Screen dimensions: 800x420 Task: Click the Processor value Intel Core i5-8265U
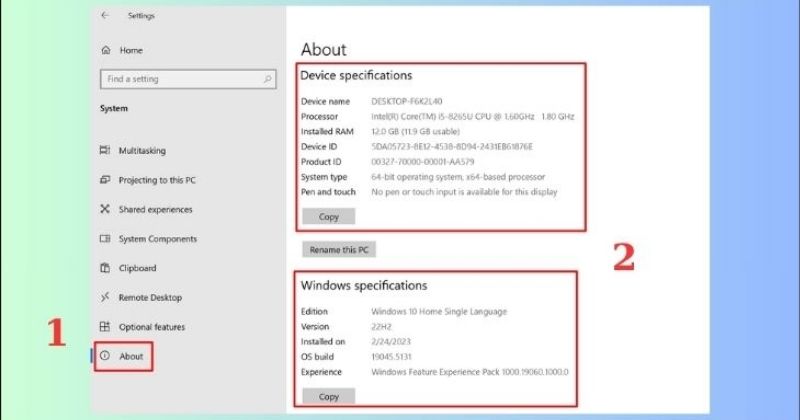472,116
